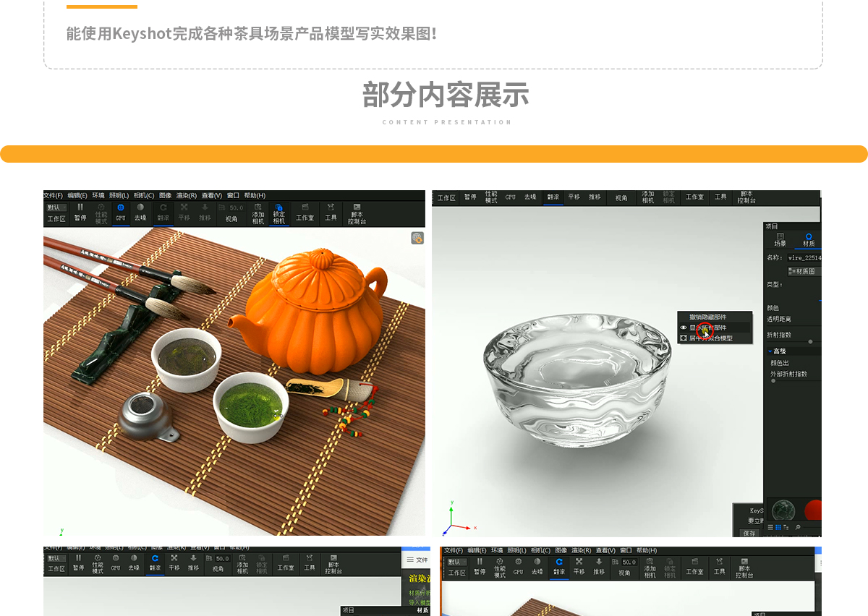Select glass sphere material thumbnail
Screen dimensions: 868x616
click(783, 510)
